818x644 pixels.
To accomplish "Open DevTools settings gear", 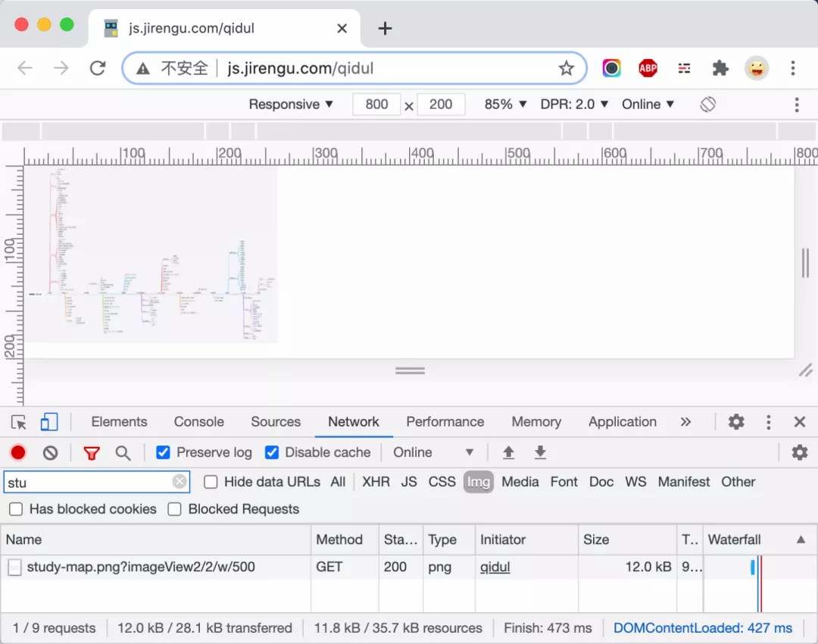I will [735, 422].
